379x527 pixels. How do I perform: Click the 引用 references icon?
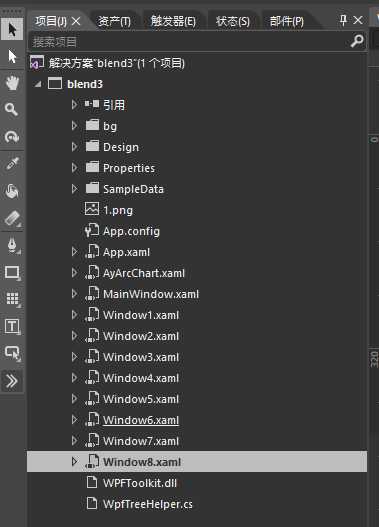[92, 104]
